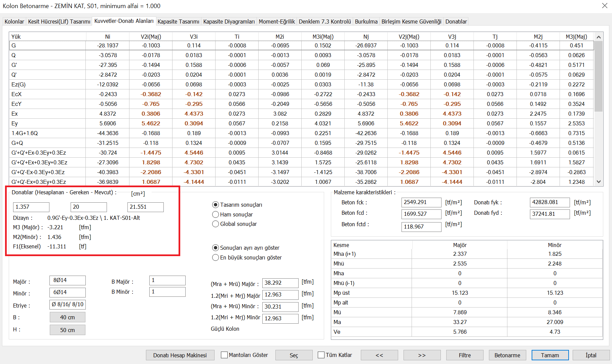Close the Kolon Betonarme dialog window
The image size is (612, 364).
click(604, 6)
